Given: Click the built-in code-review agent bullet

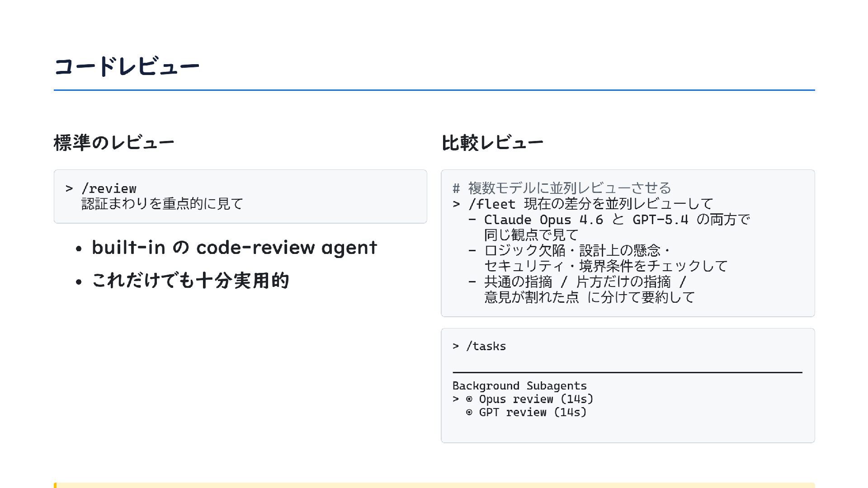Looking at the screenshot, I should pos(234,248).
